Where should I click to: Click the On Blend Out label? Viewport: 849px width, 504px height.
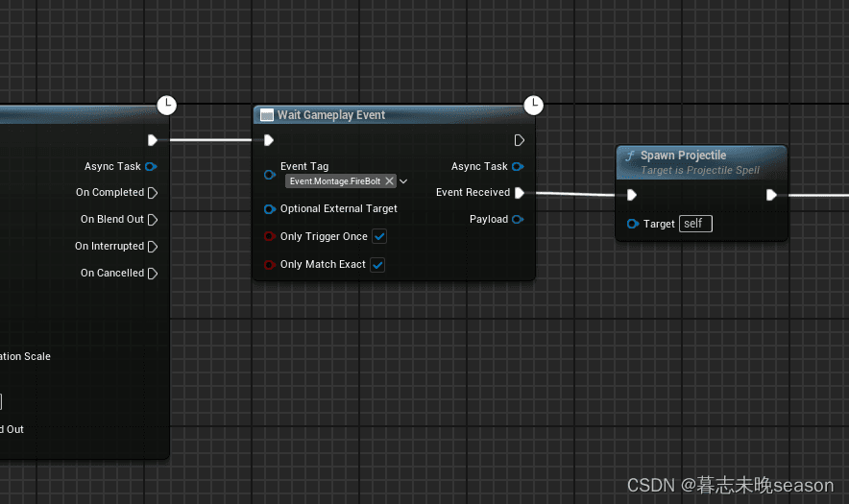112,219
